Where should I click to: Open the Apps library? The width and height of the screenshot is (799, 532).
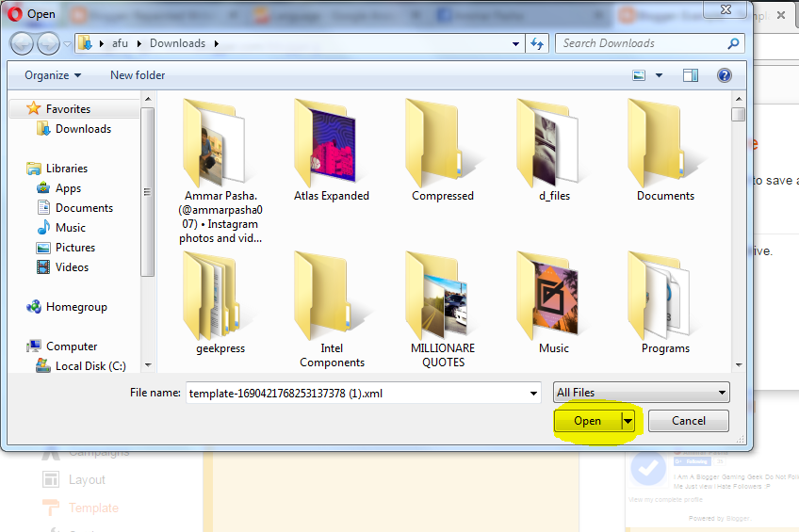68,188
